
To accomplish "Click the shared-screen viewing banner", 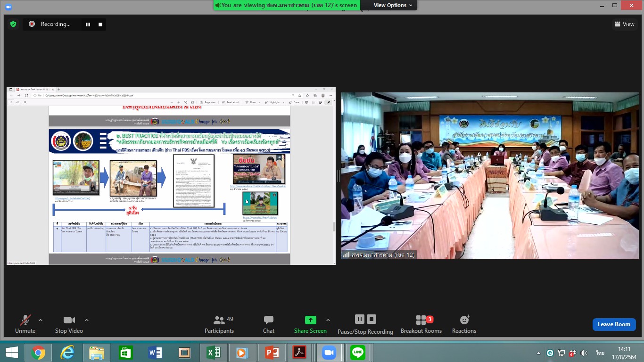I will coord(287,5).
